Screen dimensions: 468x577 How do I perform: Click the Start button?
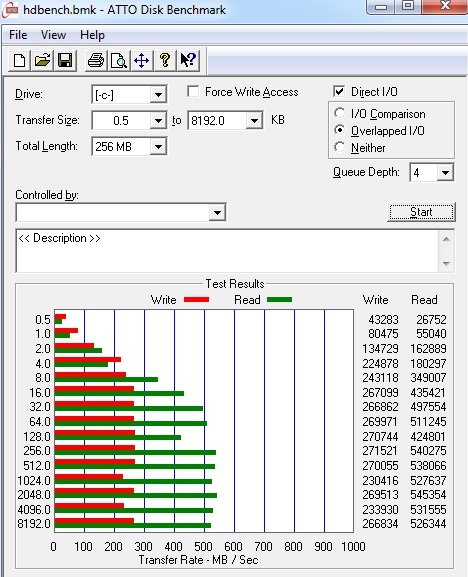click(421, 212)
